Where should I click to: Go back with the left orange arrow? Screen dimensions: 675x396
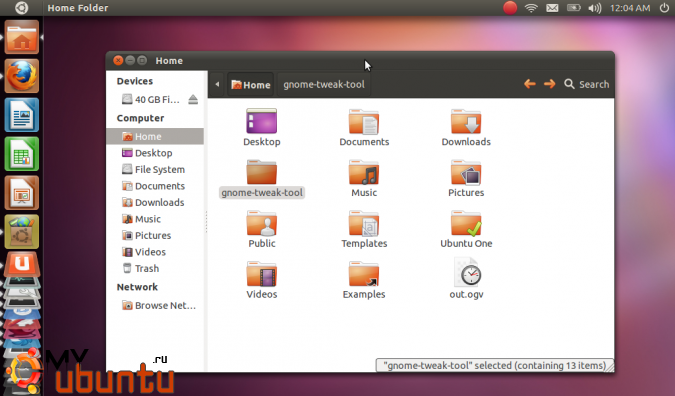(529, 84)
